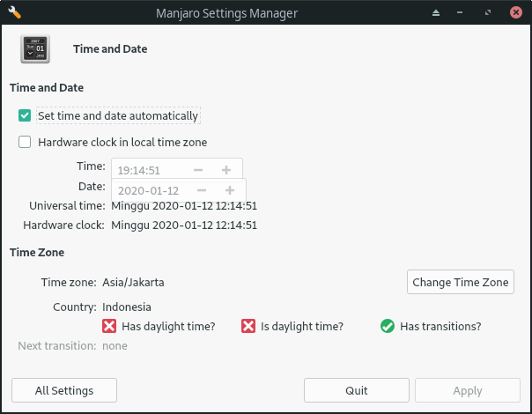The width and height of the screenshot is (532, 414).
Task: Increase the Date field with plus
Action: [x=230, y=190]
